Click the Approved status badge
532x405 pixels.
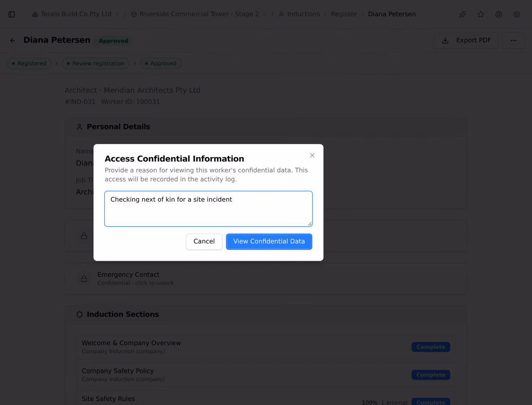pyautogui.click(x=114, y=41)
